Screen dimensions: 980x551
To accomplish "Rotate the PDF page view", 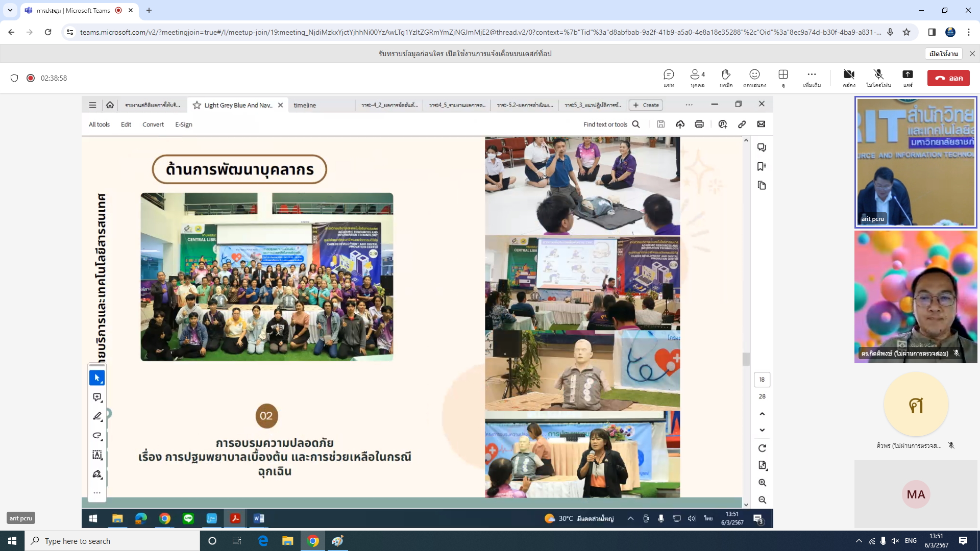I will (762, 448).
